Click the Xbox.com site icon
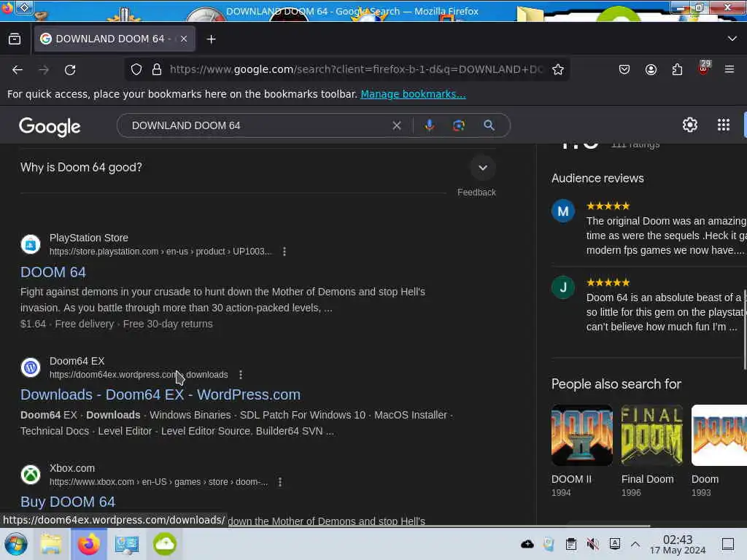747x560 pixels. [x=31, y=475]
